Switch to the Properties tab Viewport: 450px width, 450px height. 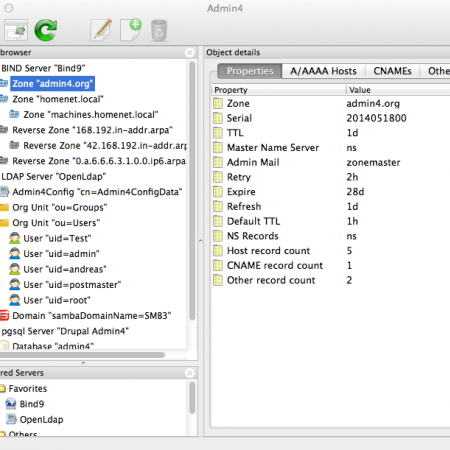point(250,71)
